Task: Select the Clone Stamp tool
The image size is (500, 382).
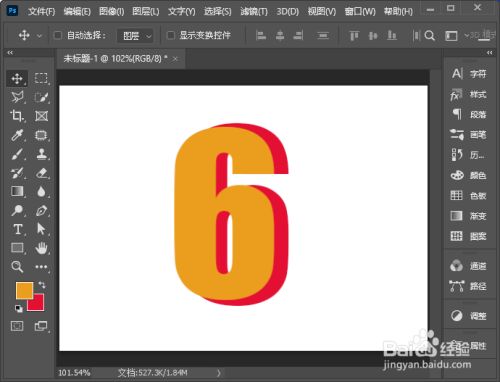Action: pos(41,154)
